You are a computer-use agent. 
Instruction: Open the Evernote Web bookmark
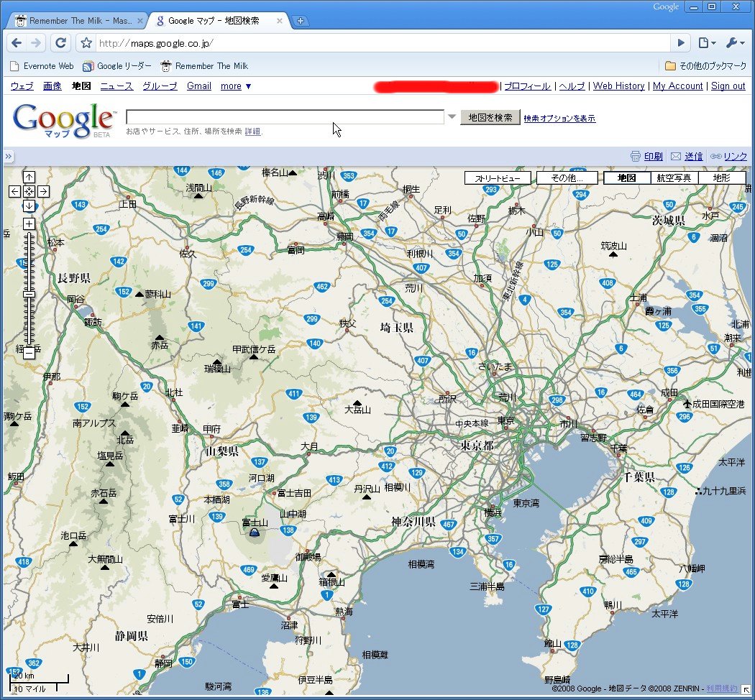pyautogui.click(x=42, y=66)
